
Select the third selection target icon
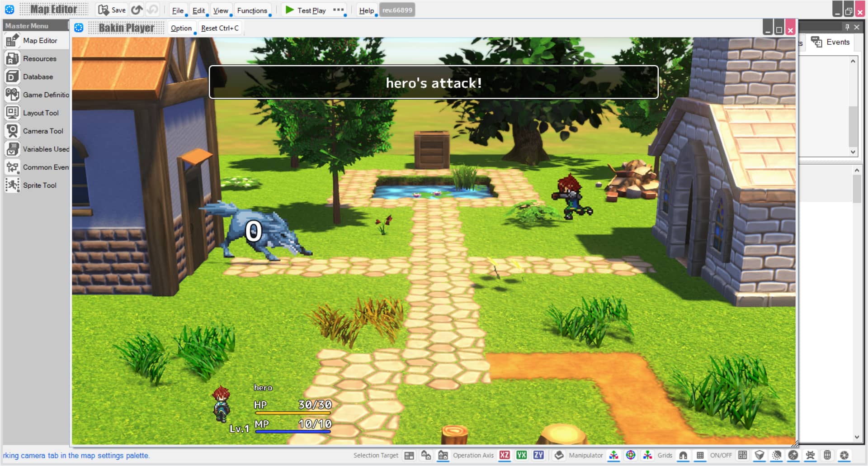[x=443, y=455]
